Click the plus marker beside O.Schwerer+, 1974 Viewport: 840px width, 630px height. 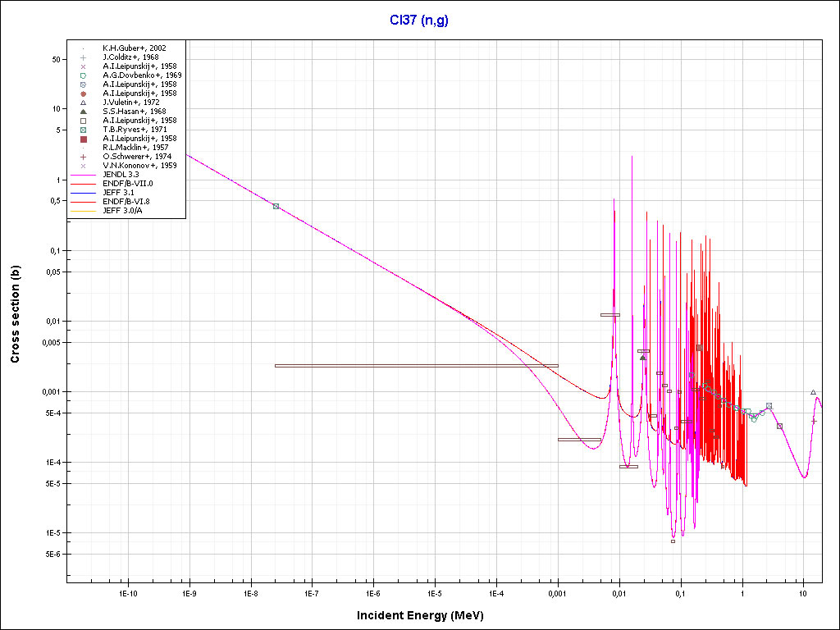(x=83, y=157)
